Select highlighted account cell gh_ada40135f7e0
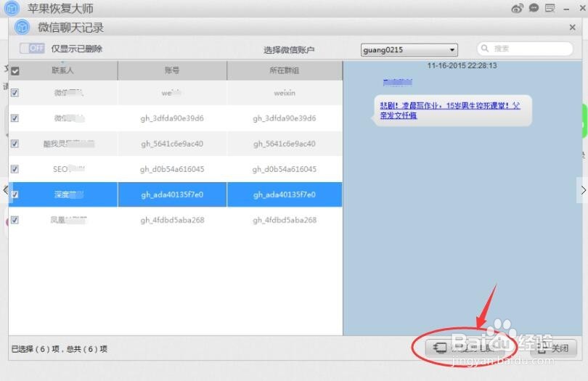Image resolution: width=588 pixels, height=381 pixels. [172, 194]
